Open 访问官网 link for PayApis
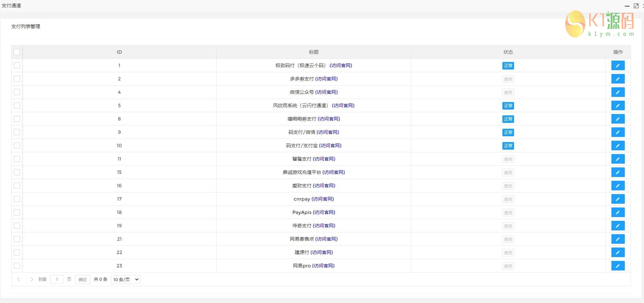The height and width of the screenshot is (303, 644). 324,212
